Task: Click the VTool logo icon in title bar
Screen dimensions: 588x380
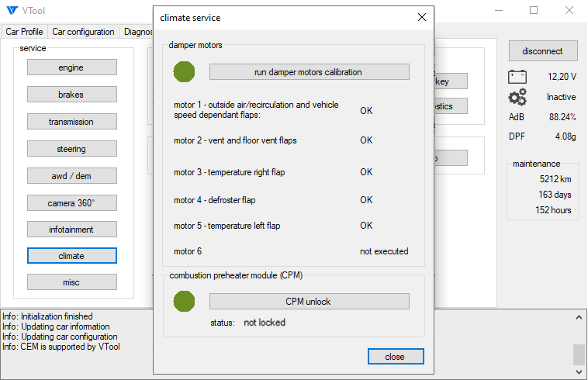Action: pos(12,11)
